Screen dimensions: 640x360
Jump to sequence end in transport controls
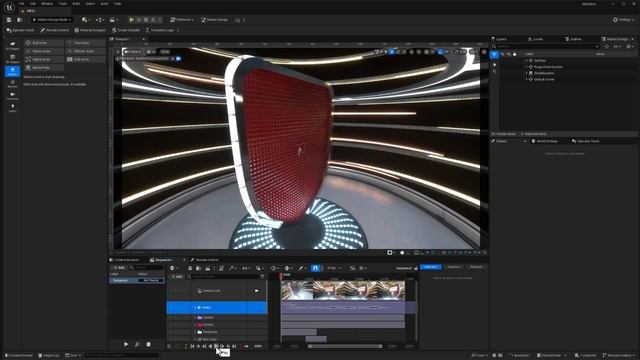point(234,346)
